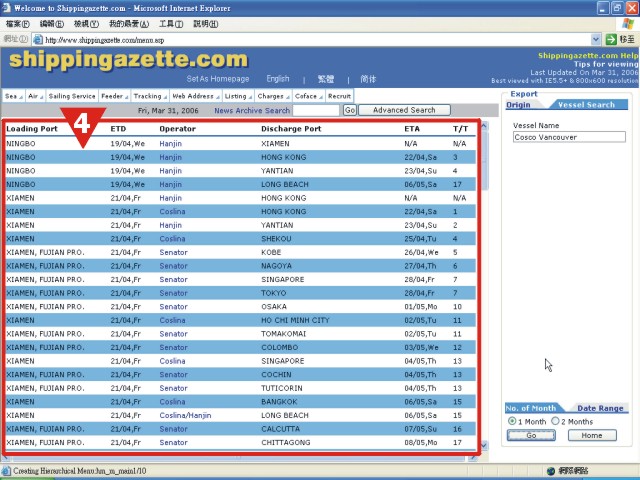The width and height of the screenshot is (640, 480).
Task: Open the 編輯(E) Edit menu
Action: [52, 24]
